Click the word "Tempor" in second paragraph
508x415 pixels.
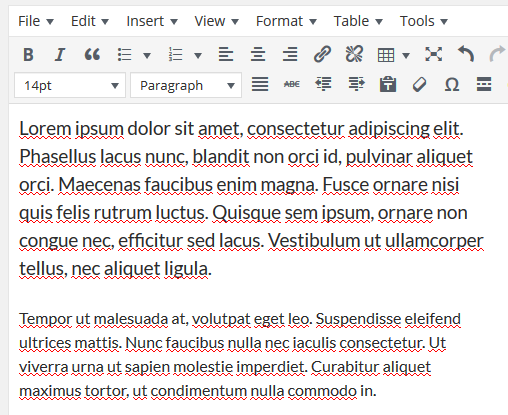[46, 319]
